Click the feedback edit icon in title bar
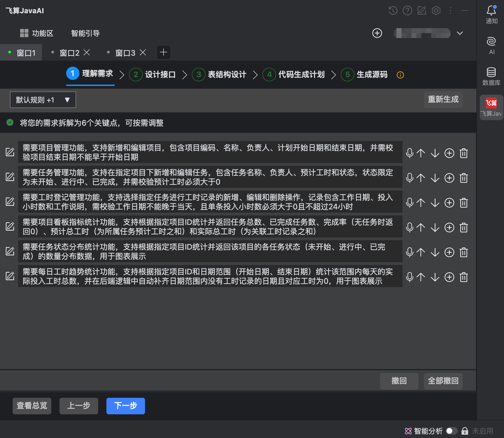The height and width of the screenshot is (438, 504). pyautogui.click(x=422, y=11)
